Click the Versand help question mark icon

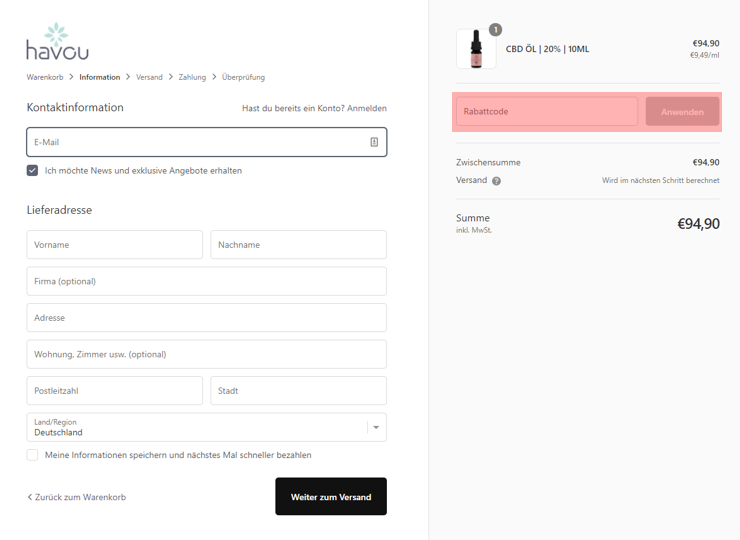pos(496,181)
